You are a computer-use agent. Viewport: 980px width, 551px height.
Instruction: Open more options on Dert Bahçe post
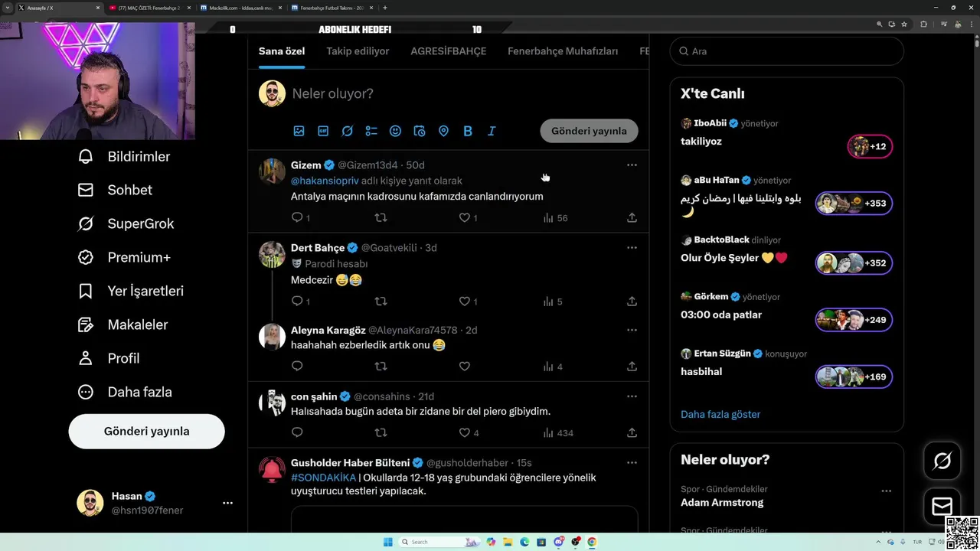[632, 247]
